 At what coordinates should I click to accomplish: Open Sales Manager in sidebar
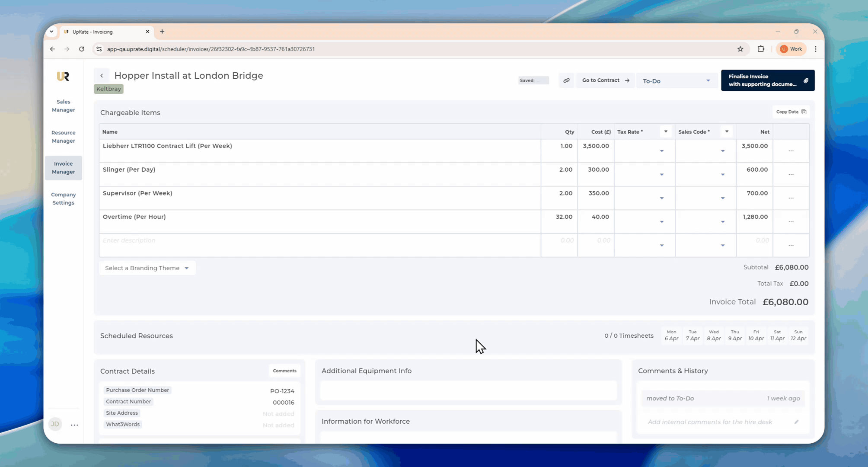pos(64,106)
